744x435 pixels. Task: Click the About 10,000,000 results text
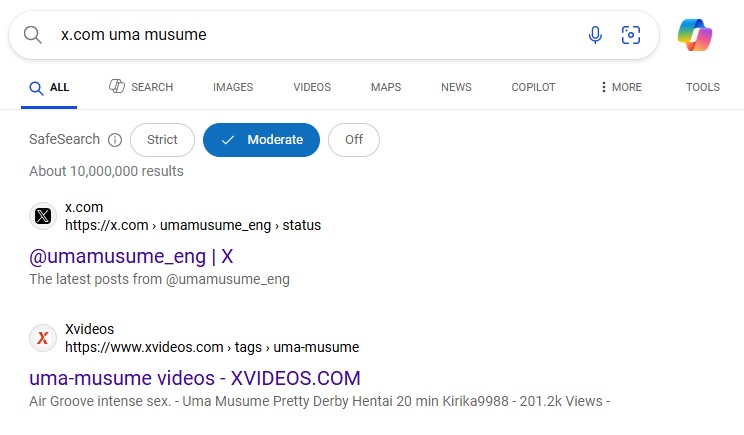pyautogui.click(x=106, y=171)
